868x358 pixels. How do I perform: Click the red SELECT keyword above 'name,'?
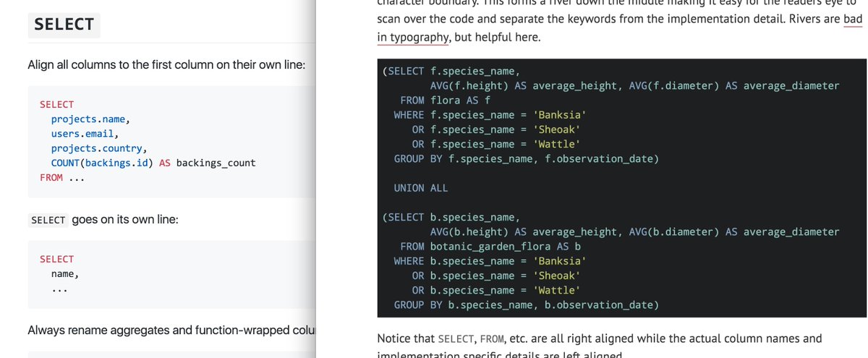pos(56,259)
